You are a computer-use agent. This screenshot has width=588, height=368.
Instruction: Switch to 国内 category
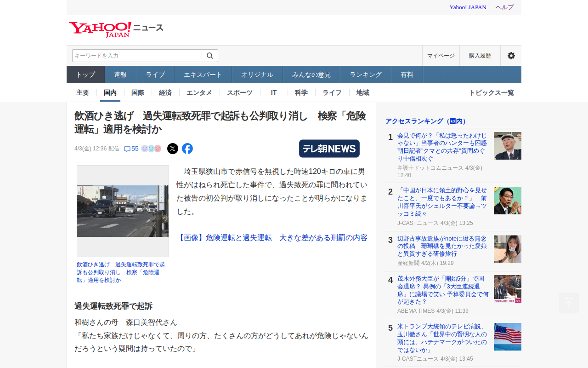coord(110,92)
